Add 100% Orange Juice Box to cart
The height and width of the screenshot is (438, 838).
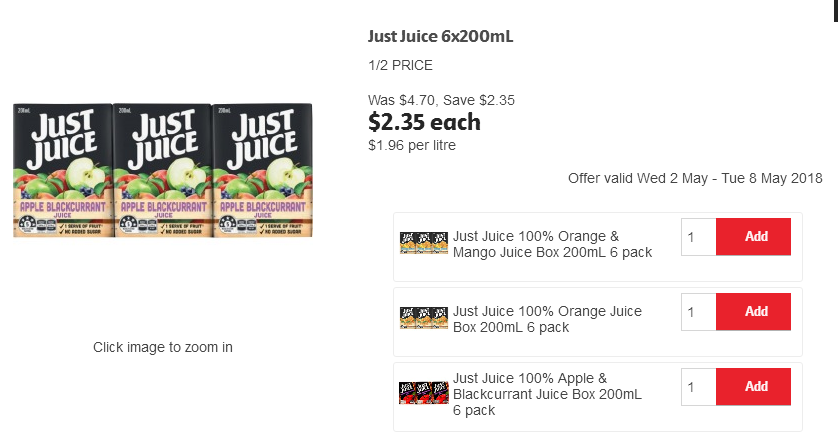point(753,311)
